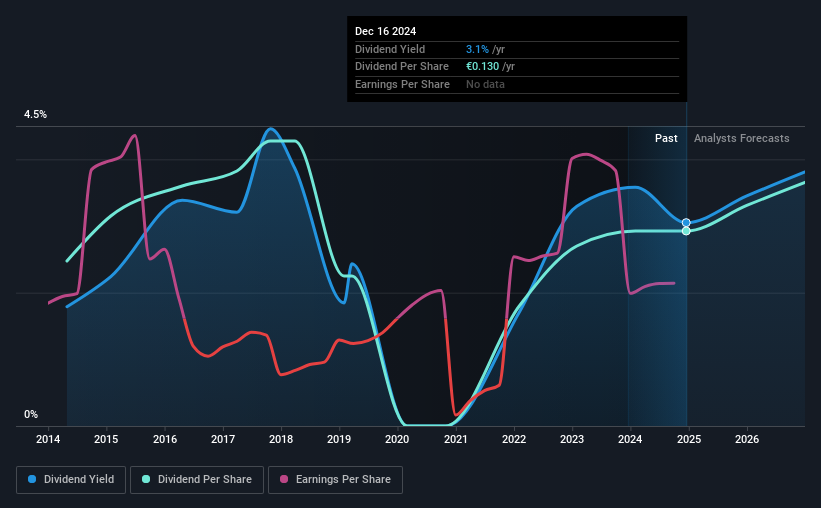Click the 2024 x-axis label
Image resolution: width=821 pixels, height=508 pixels.
pos(630,439)
